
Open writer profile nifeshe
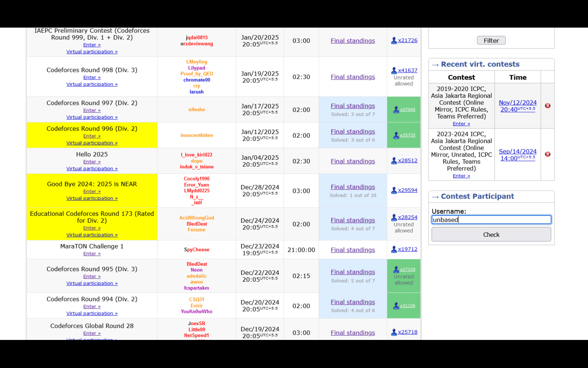click(x=197, y=109)
